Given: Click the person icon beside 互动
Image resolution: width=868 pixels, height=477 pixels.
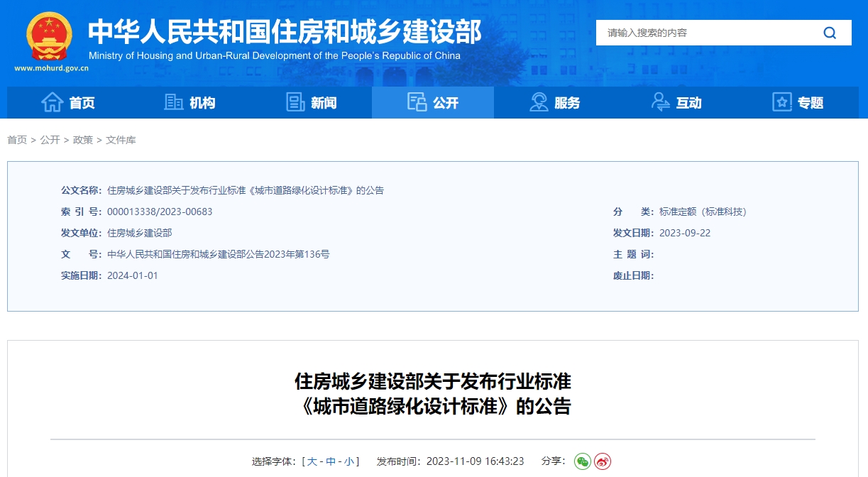Looking at the screenshot, I should (x=660, y=102).
